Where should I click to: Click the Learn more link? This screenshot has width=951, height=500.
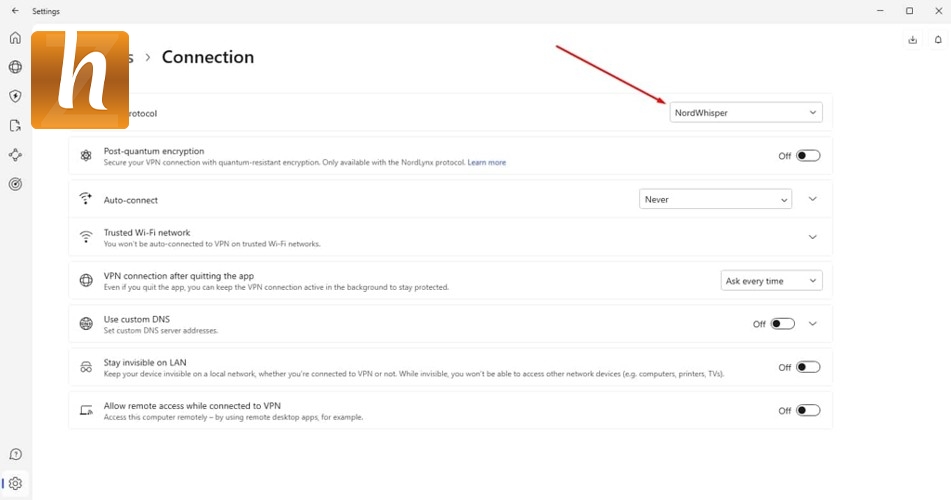486,162
